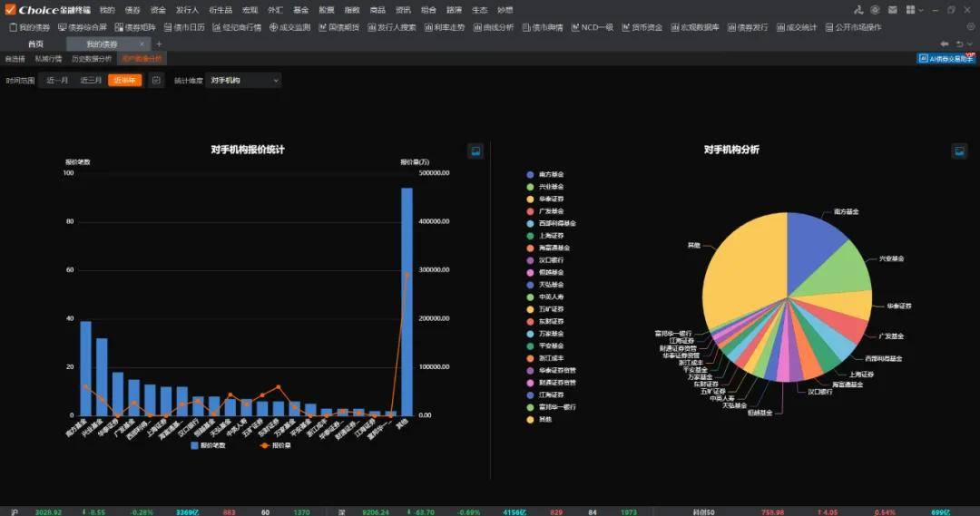Open 妙想 menu
The height and width of the screenshot is (516, 980).
tap(505, 10)
